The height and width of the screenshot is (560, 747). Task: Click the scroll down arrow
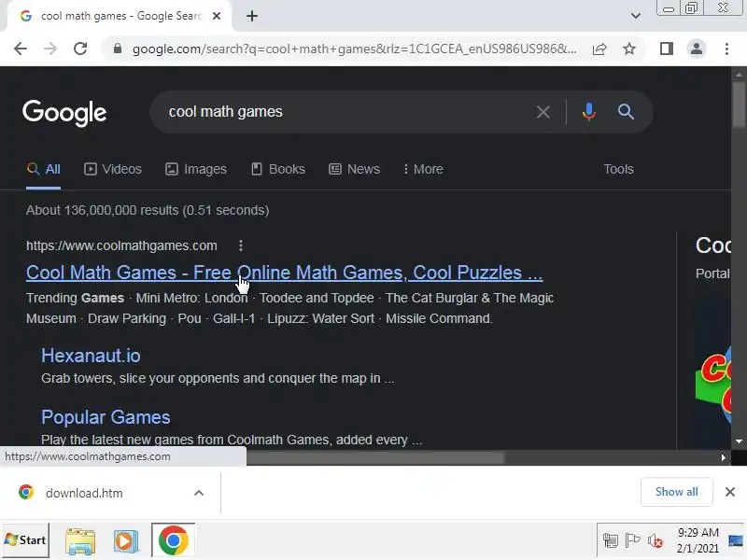coord(739,441)
